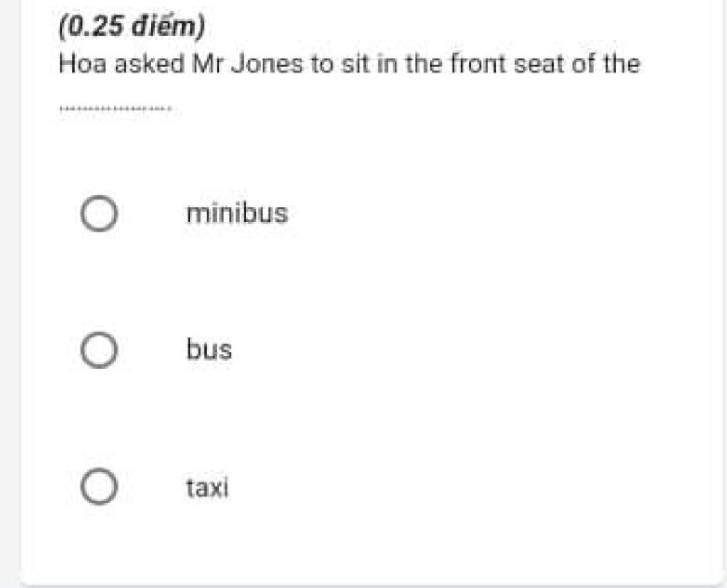The image size is (727, 588).
Task: Select the taxi radio button
Action: 98,487
